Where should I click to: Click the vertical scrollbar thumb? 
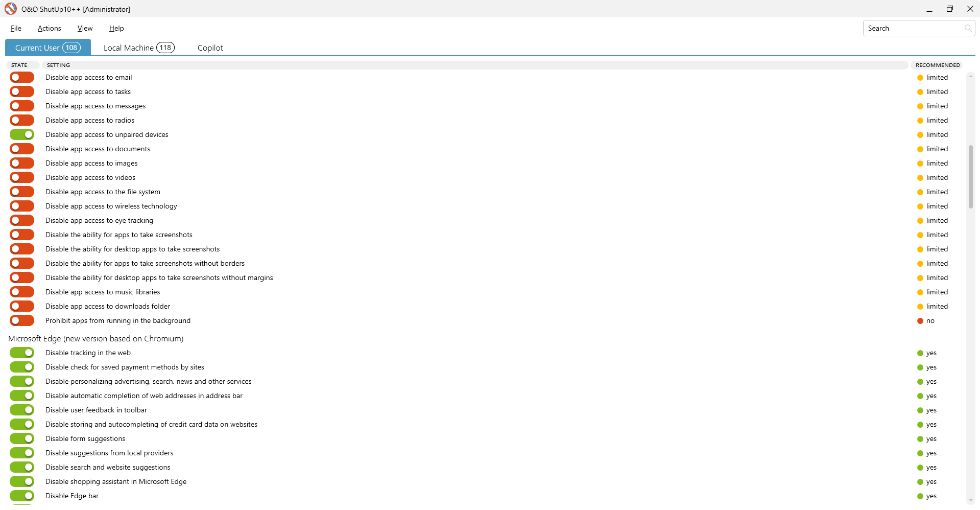tap(971, 176)
